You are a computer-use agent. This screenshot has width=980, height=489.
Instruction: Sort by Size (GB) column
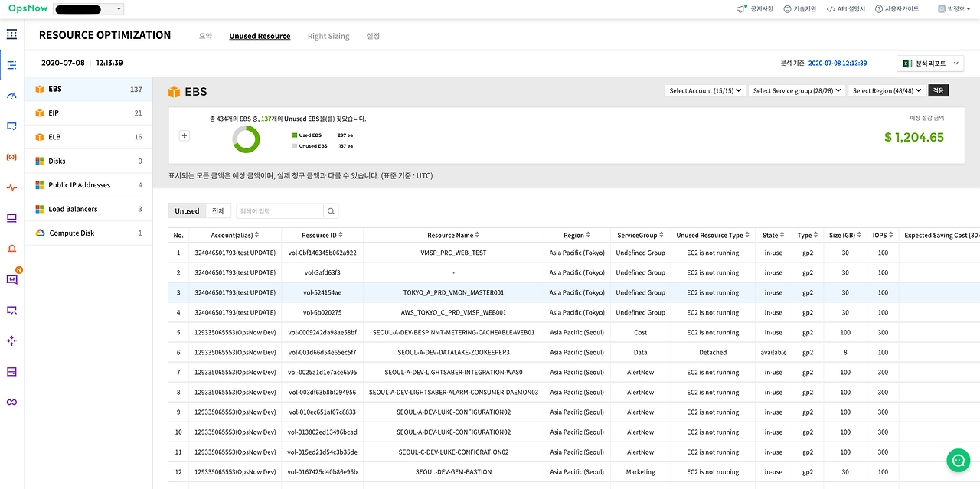pyautogui.click(x=845, y=236)
